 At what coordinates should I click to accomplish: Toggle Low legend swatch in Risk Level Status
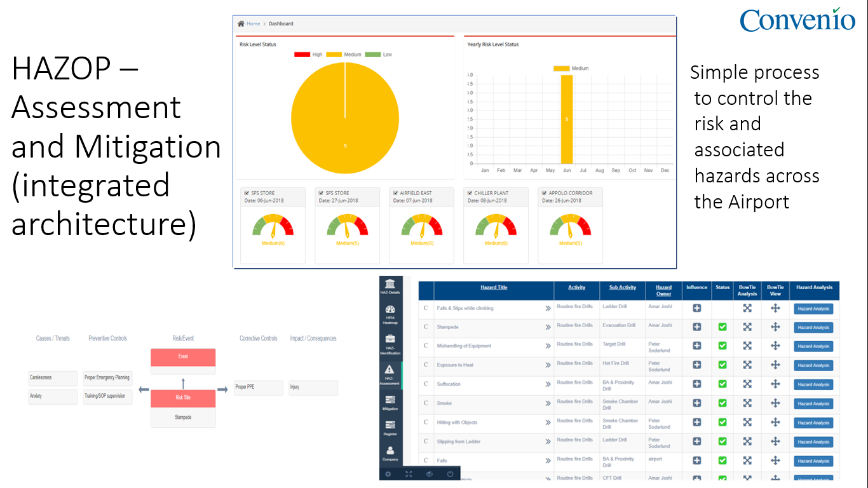pos(372,55)
